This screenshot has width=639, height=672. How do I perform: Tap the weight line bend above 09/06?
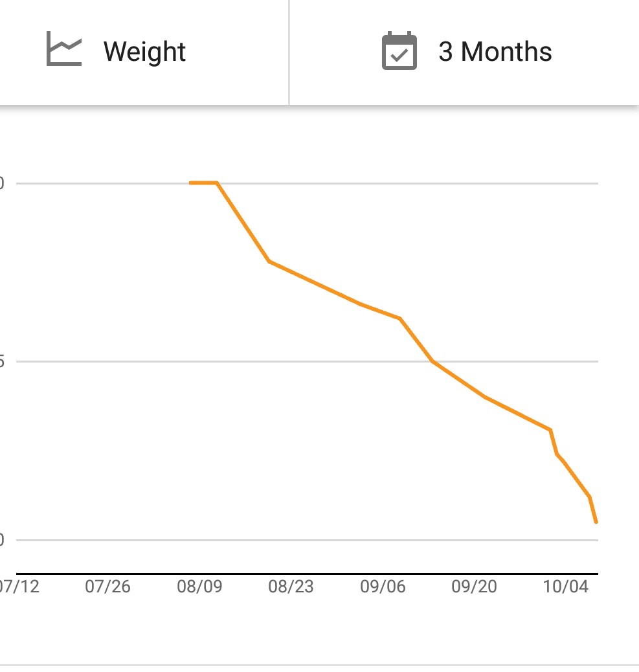click(400, 319)
